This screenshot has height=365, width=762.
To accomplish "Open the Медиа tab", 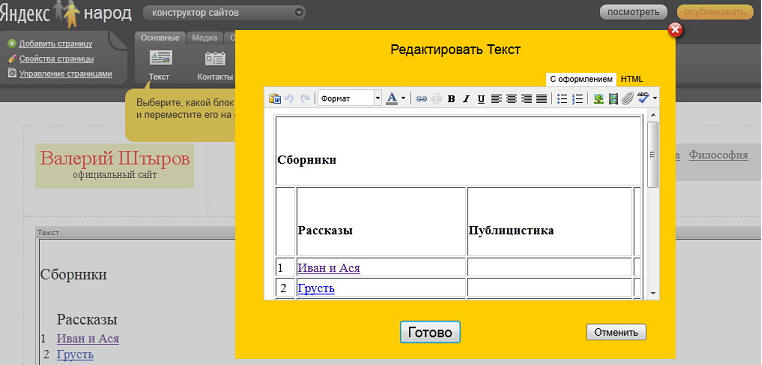I will coord(204,37).
